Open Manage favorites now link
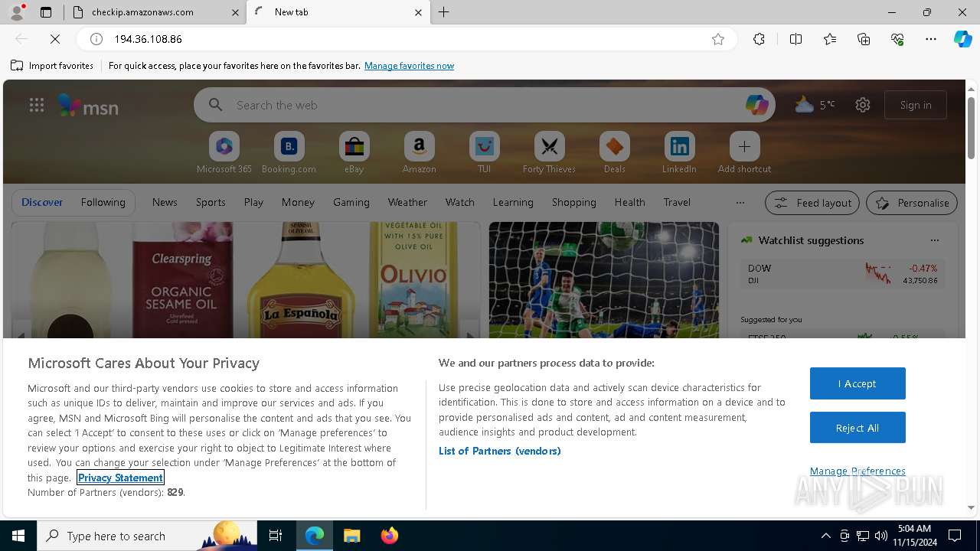 pyautogui.click(x=409, y=66)
